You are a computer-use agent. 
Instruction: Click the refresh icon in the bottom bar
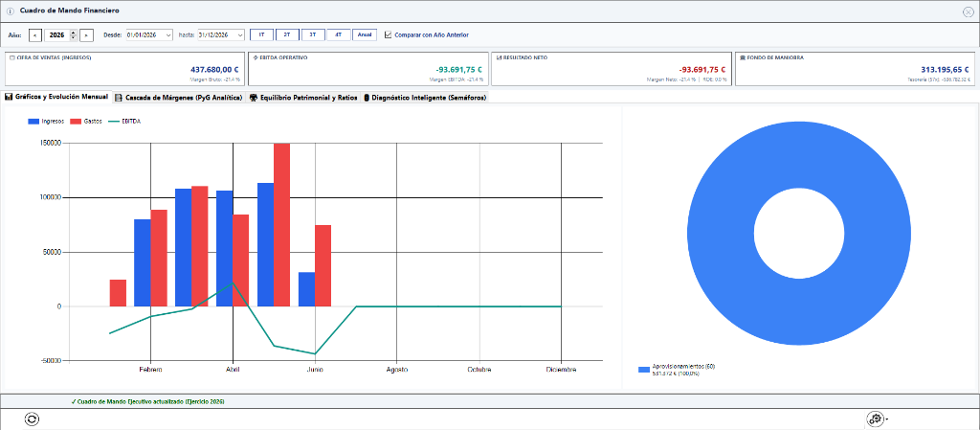[x=32, y=419]
